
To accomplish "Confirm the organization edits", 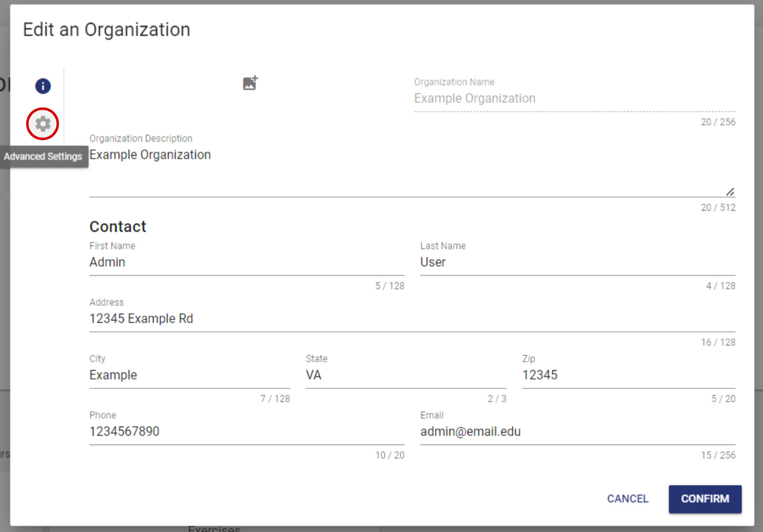I will pyautogui.click(x=705, y=499).
